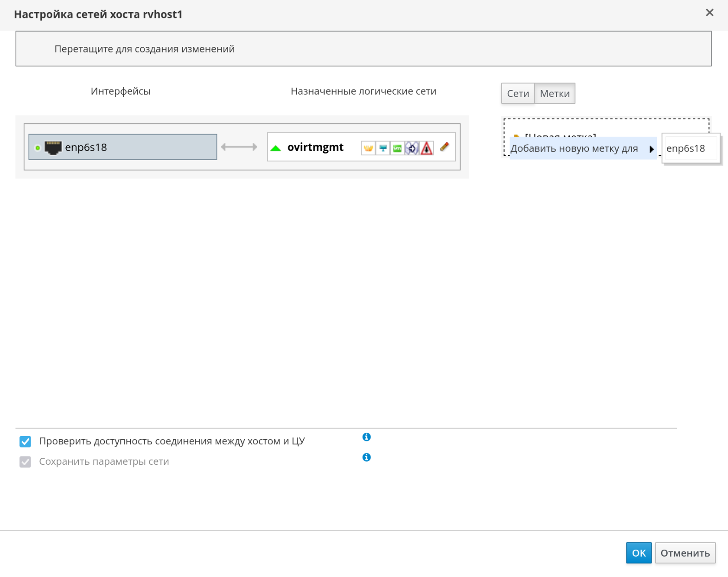Click the red warning triangle icon
This screenshot has width=728, height=577.
[427, 148]
